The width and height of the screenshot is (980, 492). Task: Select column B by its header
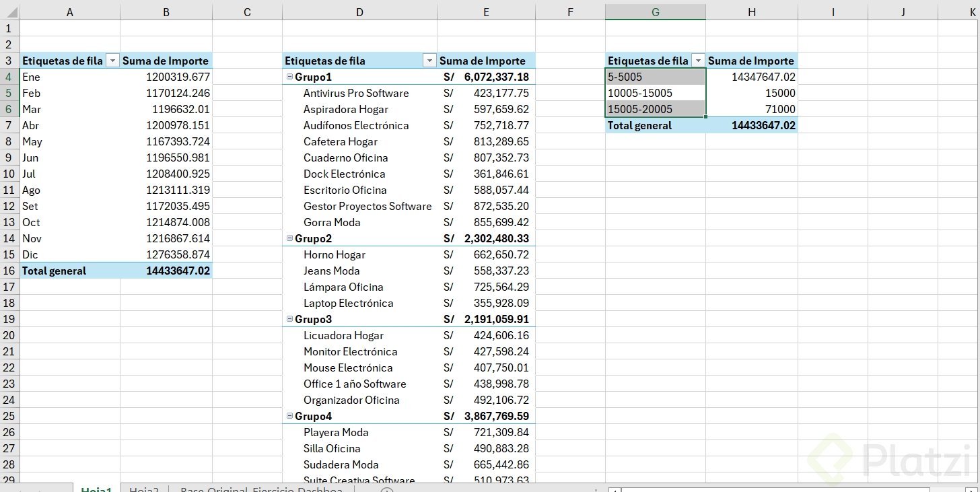click(166, 11)
